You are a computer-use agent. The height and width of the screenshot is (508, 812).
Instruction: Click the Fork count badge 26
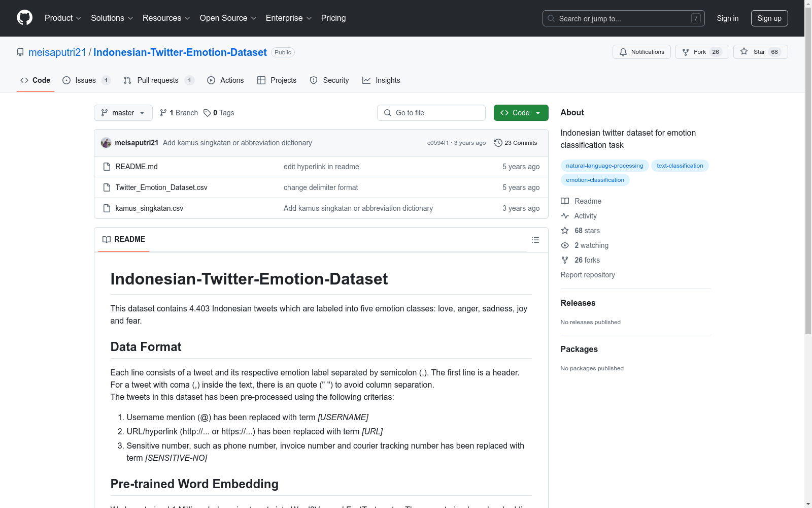pos(716,52)
